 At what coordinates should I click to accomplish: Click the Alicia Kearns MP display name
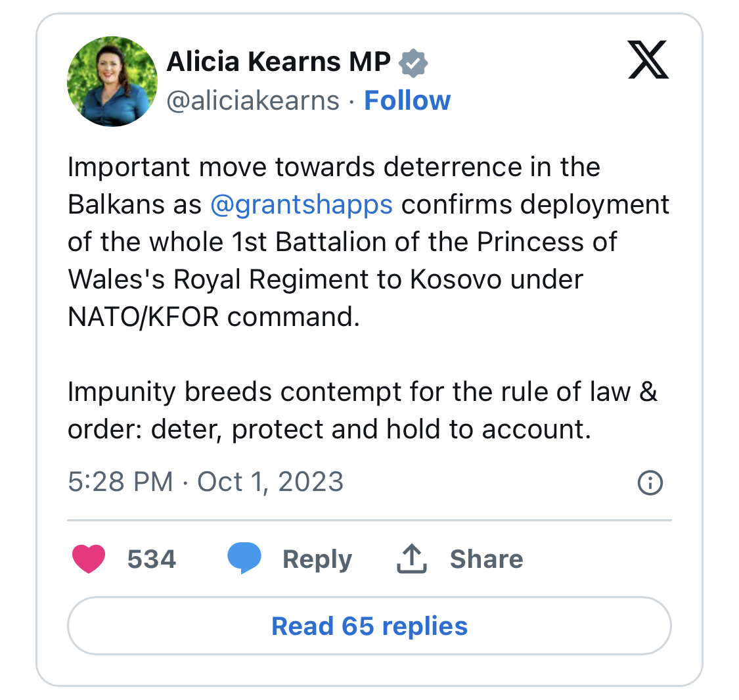(x=279, y=62)
